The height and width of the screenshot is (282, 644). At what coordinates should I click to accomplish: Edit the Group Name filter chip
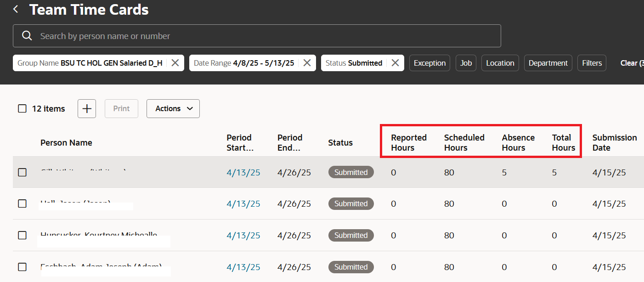90,63
